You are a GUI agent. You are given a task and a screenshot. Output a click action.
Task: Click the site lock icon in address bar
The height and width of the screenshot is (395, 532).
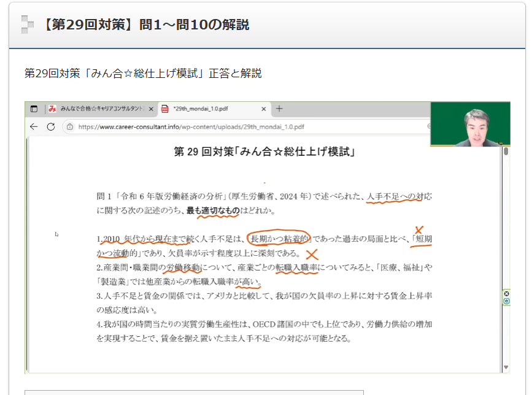[x=70, y=127]
